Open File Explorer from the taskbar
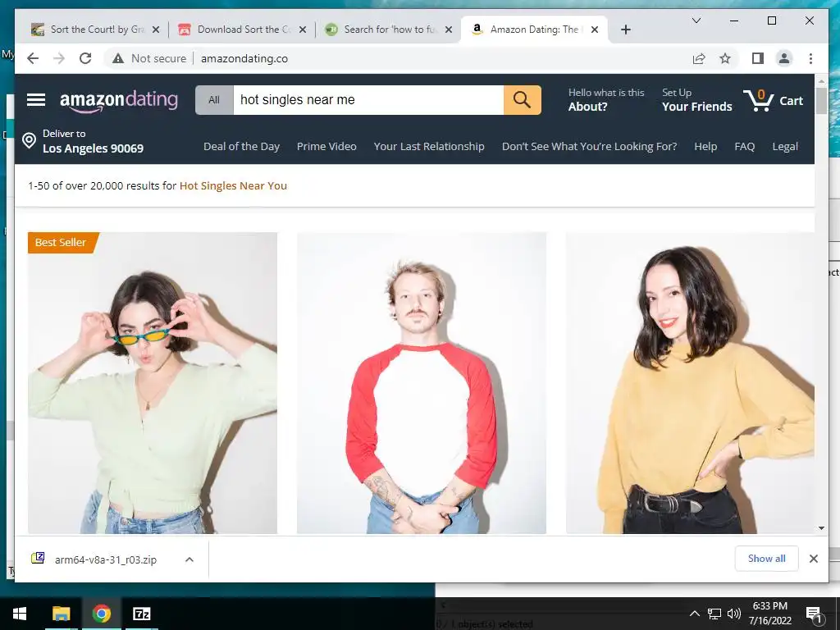Viewport: 840px width, 630px height. (x=61, y=614)
